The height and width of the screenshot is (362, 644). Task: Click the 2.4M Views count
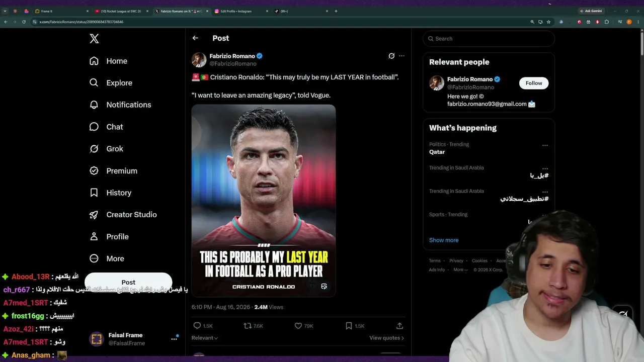tap(269, 307)
